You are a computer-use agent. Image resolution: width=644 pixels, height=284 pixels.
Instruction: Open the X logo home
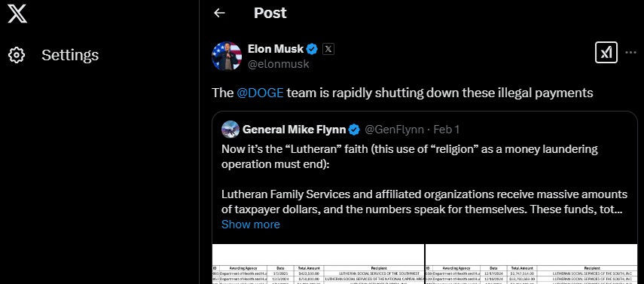(17, 14)
